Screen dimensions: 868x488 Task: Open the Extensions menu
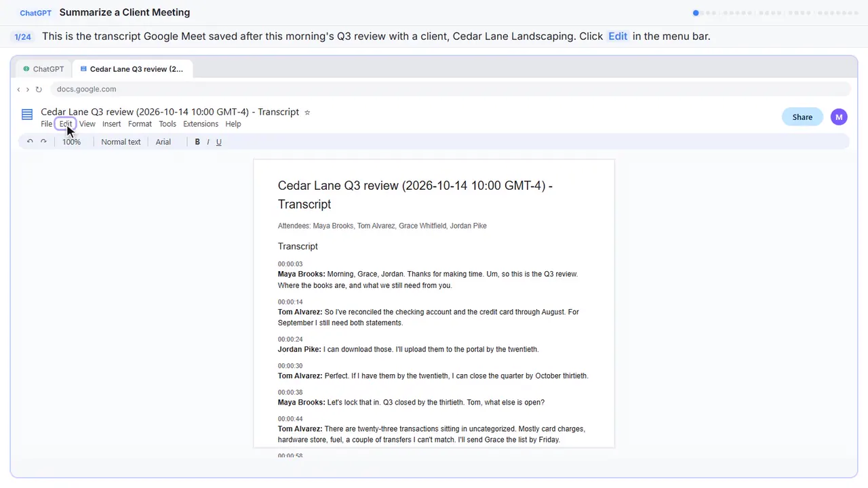click(201, 124)
